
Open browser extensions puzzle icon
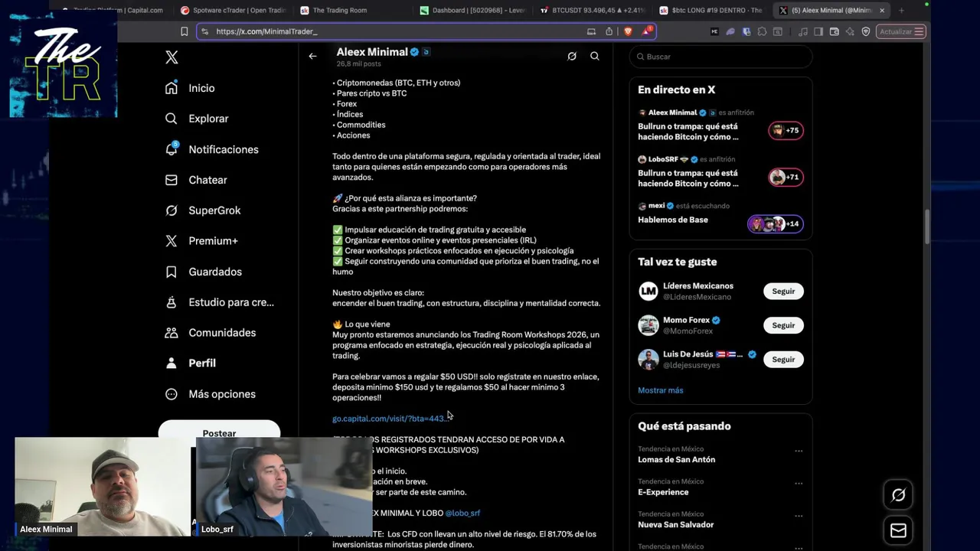click(762, 31)
